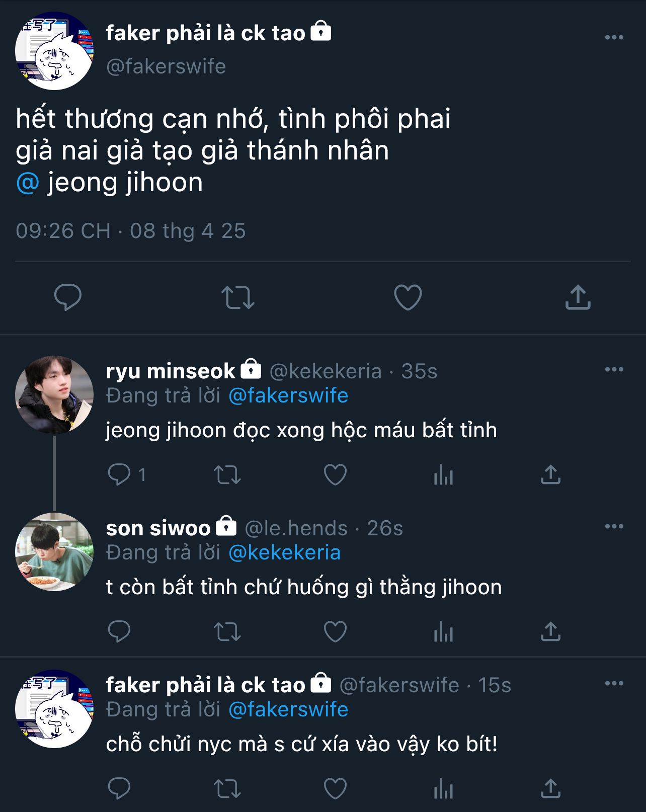Viewport: 646px width, 812px height.
Task: Retweet the main fakerswife tweet
Action: pos(238,297)
